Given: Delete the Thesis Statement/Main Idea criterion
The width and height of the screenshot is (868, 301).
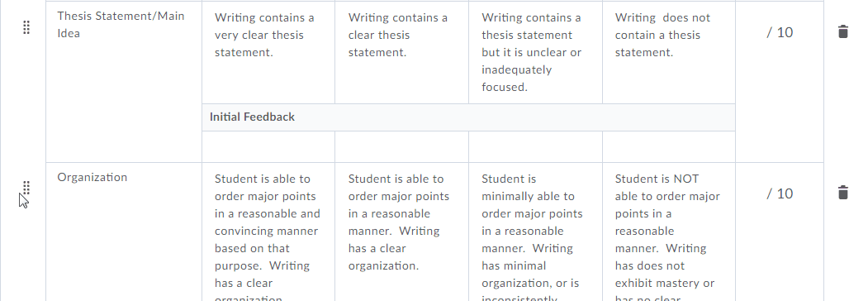Looking at the screenshot, I should click(x=842, y=31).
